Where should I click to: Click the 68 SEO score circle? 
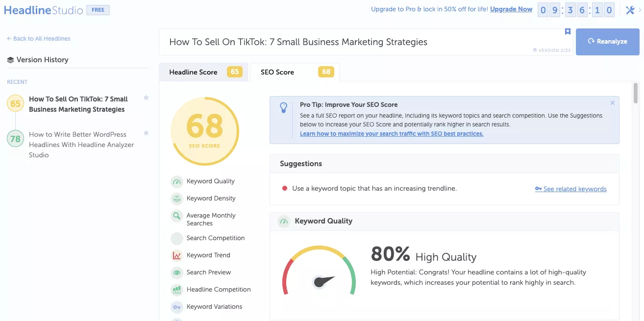click(205, 131)
